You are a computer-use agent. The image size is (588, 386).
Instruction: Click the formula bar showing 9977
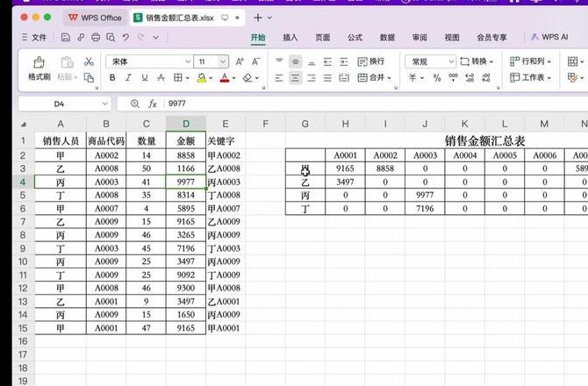375,104
